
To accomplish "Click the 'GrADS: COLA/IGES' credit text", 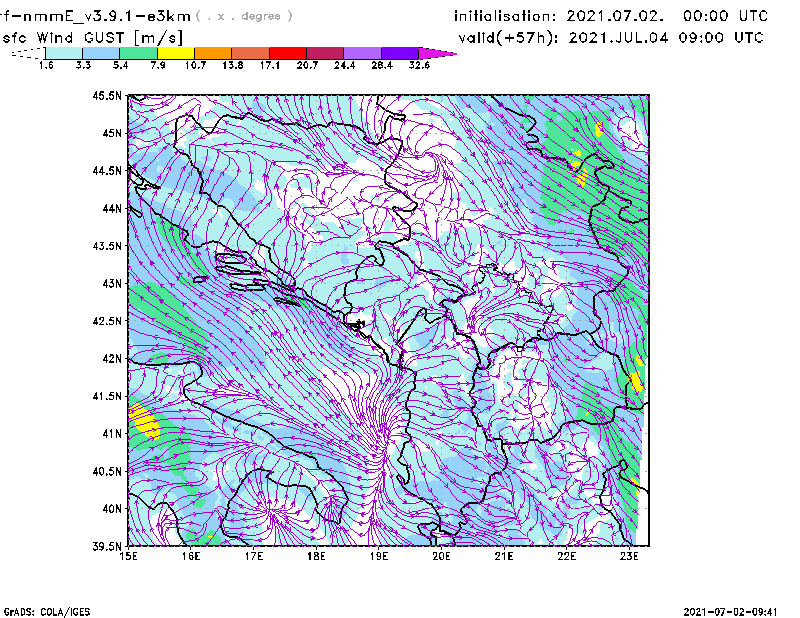I will coord(47,611).
